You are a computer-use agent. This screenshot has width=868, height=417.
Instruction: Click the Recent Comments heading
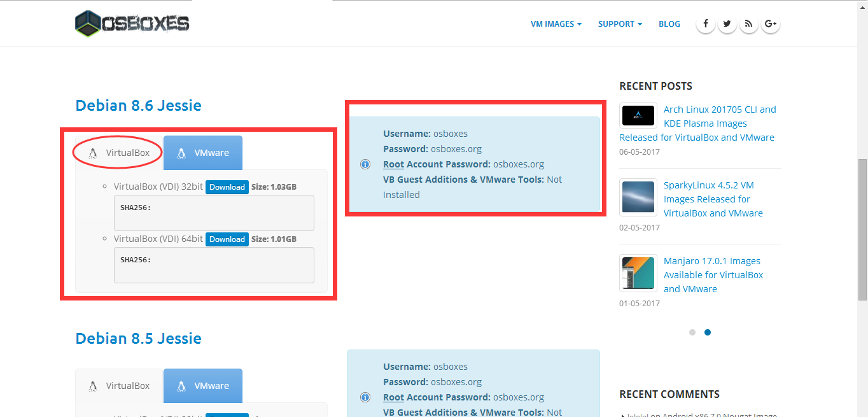click(669, 394)
